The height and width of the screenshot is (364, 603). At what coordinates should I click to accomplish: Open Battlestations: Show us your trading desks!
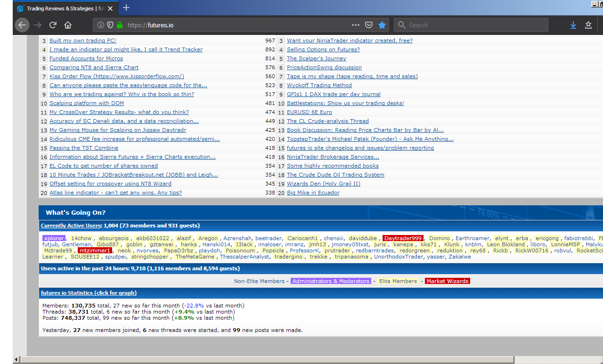(x=345, y=103)
